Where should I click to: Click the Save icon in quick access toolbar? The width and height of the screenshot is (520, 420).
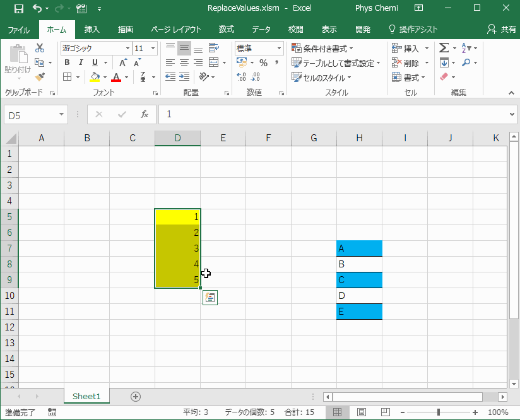click(x=18, y=9)
